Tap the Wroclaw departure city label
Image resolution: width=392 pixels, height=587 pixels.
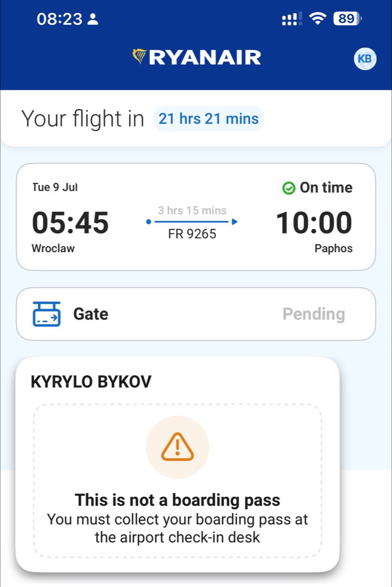point(53,249)
